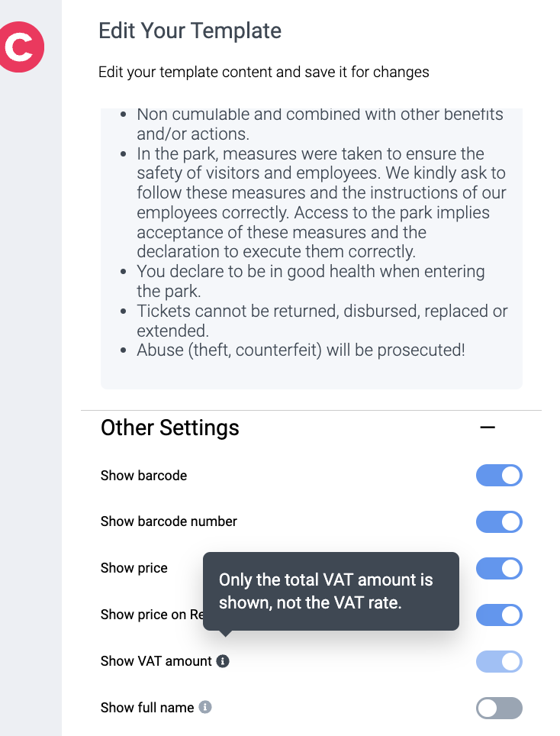Click the Edit Your Template heading
The width and height of the screenshot is (560, 736).
[190, 31]
